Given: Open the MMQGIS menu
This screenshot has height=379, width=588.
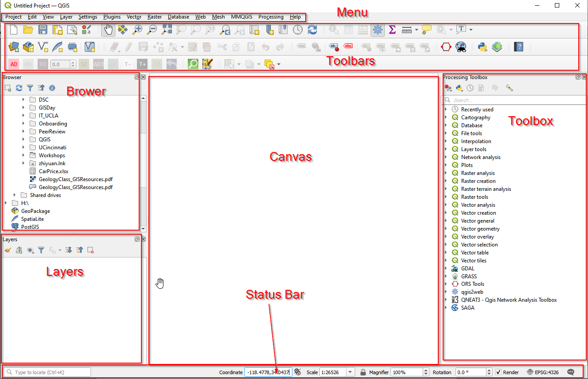Looking at the screenshot, I should [242, 17].
